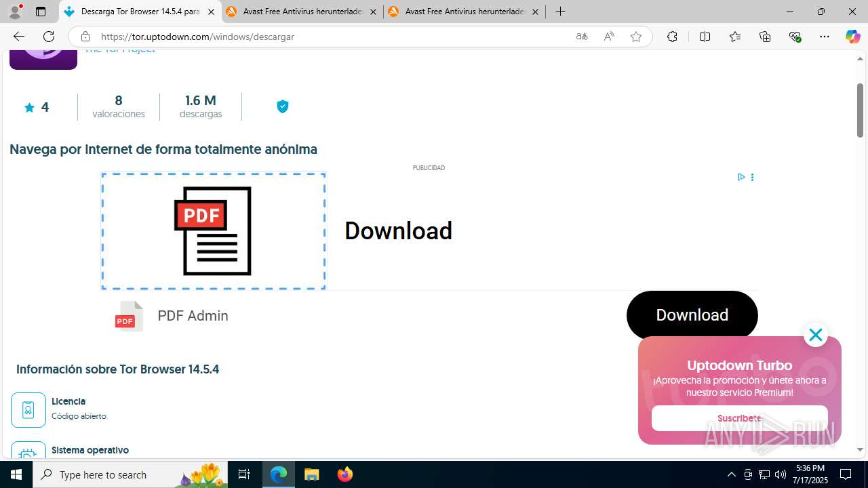Click the taskbar search box
This screenshot has width=868, height=488.
pos(130,474)
